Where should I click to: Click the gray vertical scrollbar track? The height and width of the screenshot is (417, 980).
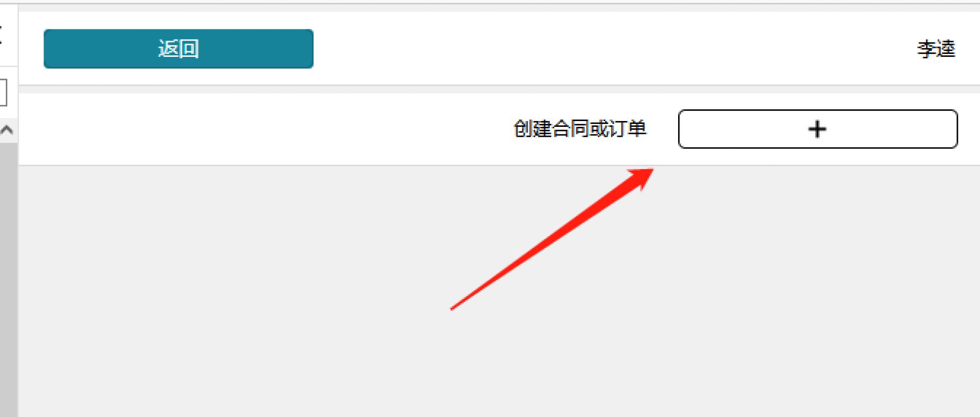point(8,279)
